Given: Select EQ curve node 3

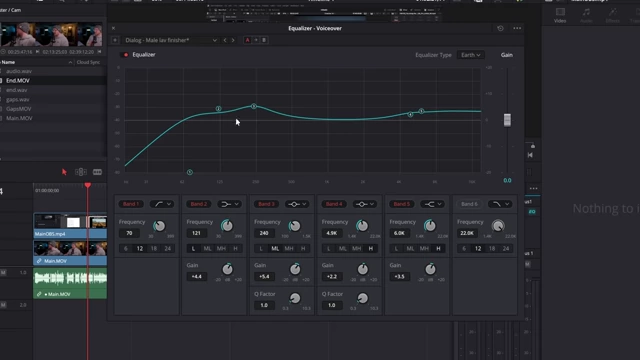Looking at the screenshot, I should [254, 106].
